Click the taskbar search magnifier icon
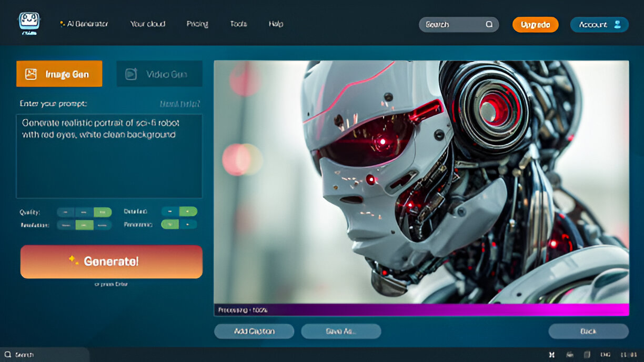This screenshot has height=362, width=644. tap(8, 355)
